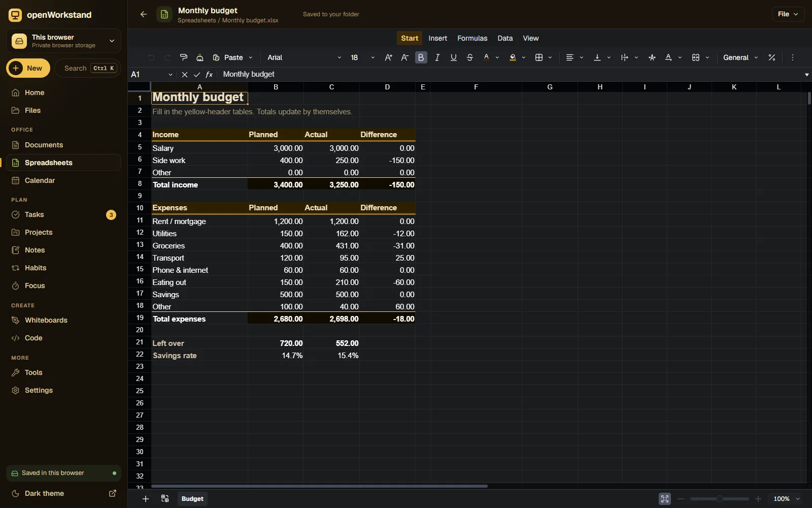Increase font size with A+ icon
The width and height of the screenshot is (812, 508).
click(388, 57)
